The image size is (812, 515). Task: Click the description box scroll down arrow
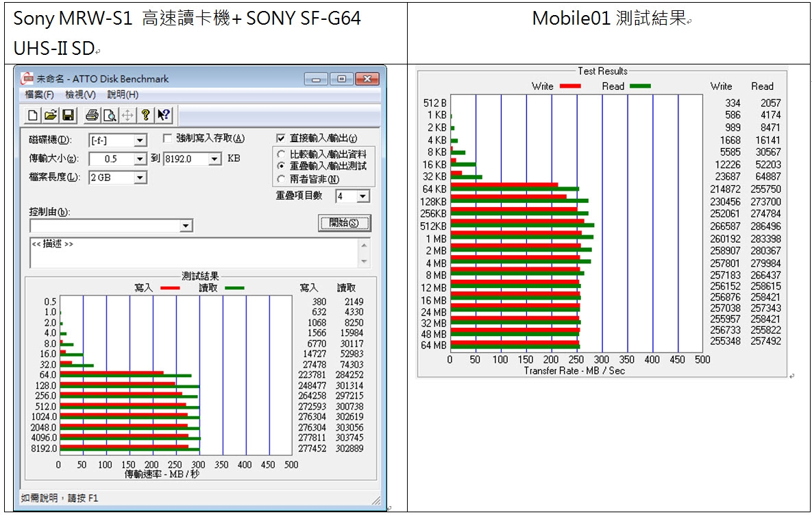pyautogui.click(x=364, y=262)
